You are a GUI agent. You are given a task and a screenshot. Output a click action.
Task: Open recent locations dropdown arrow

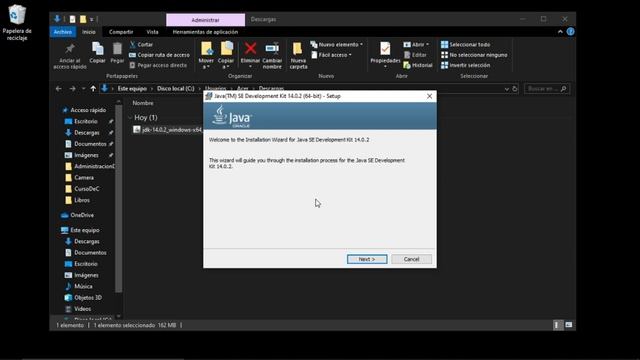coord(83,89)
